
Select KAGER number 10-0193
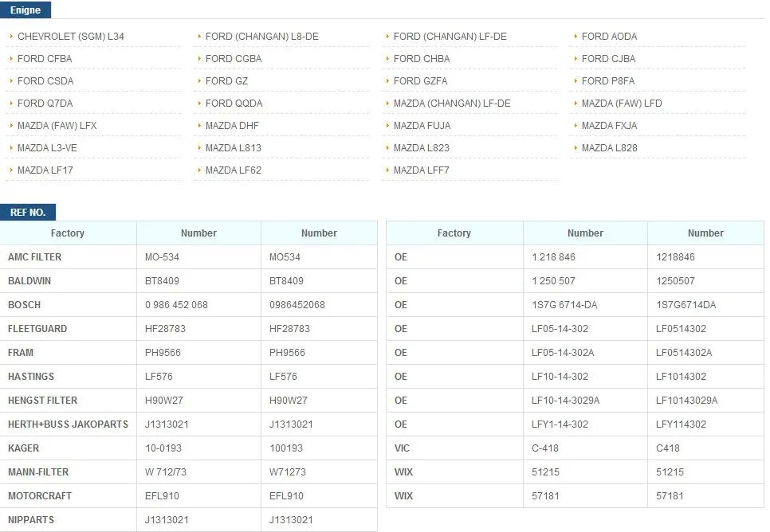(x=163, y=448)
